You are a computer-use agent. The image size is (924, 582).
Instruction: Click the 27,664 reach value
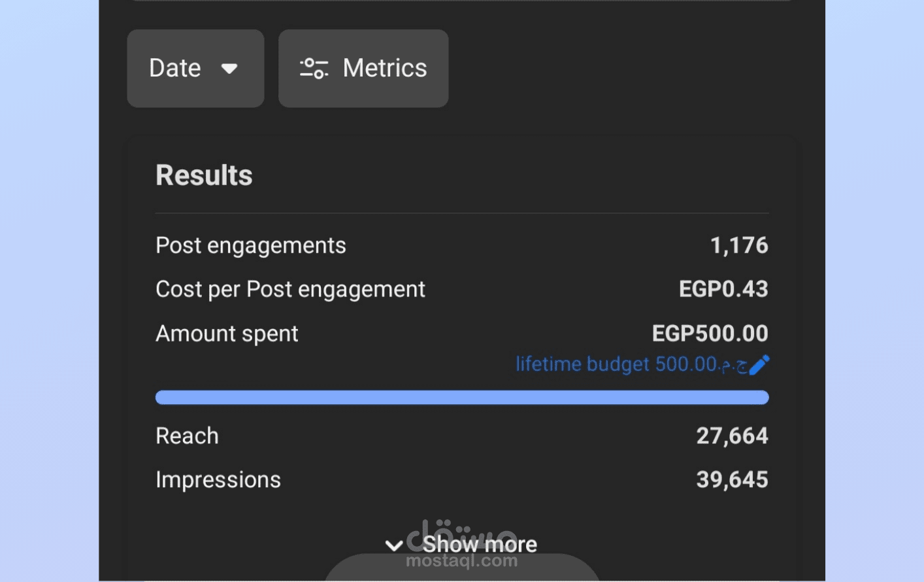pos(732,436)
